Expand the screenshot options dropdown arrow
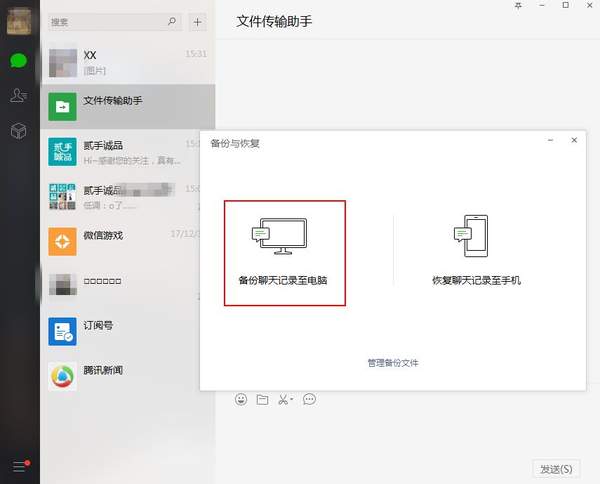Viewport: 600px width, 484px height. tap(293, 401)
